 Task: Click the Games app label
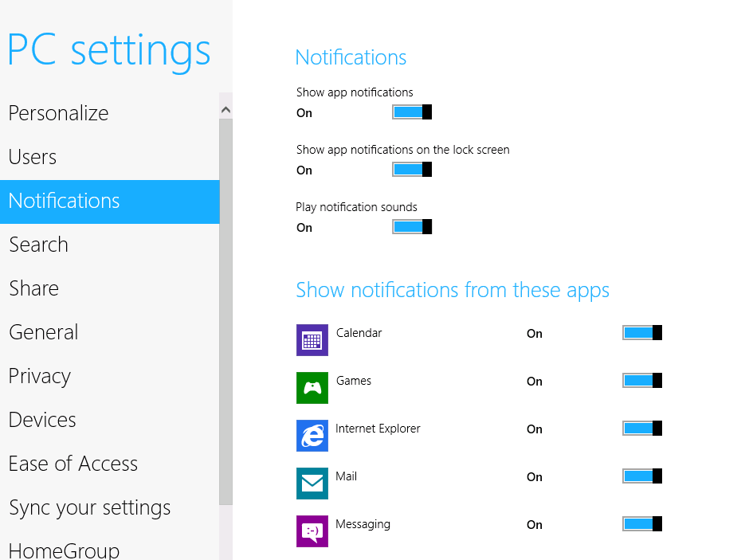[354, 381]
